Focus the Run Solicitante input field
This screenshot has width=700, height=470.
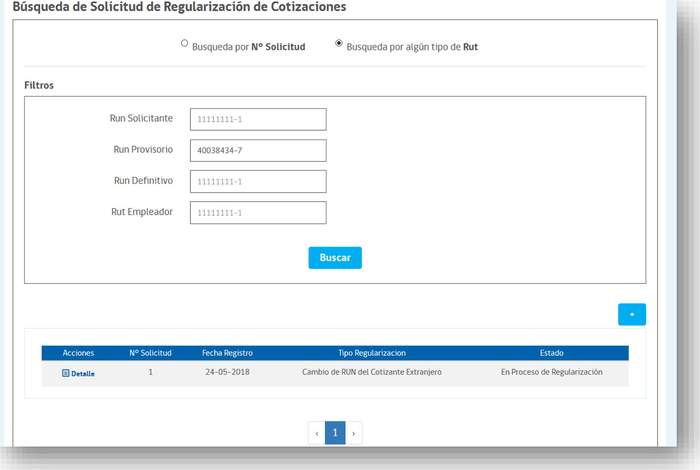coord(258,119)
